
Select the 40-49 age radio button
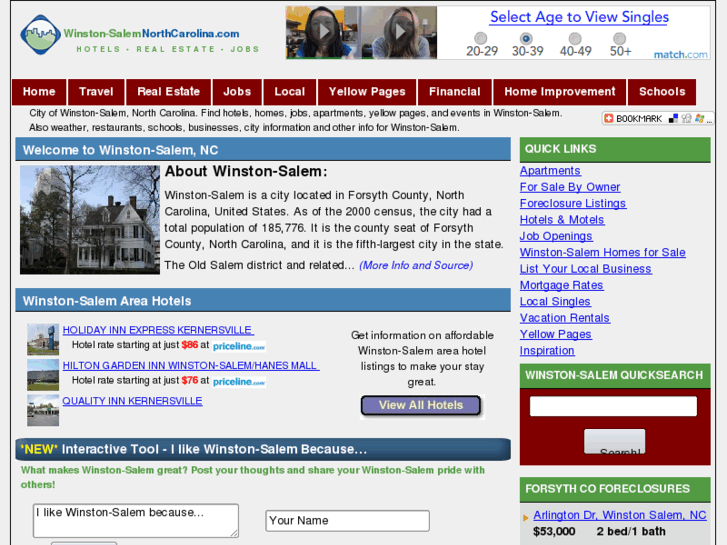575,38
